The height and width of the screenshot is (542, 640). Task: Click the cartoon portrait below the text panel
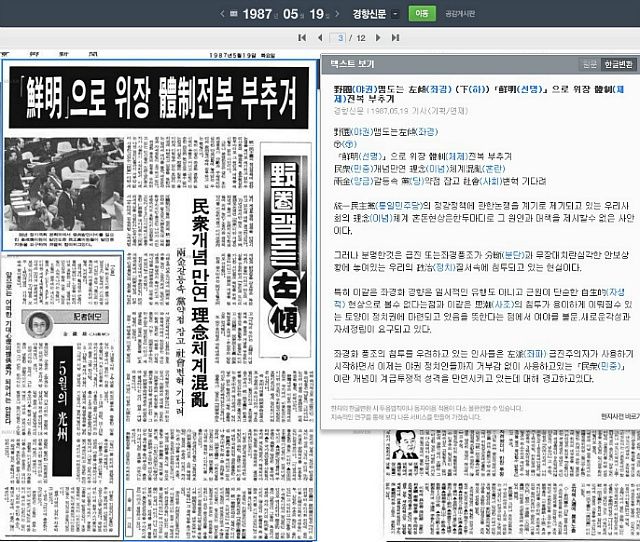click(x=405, y=445)
